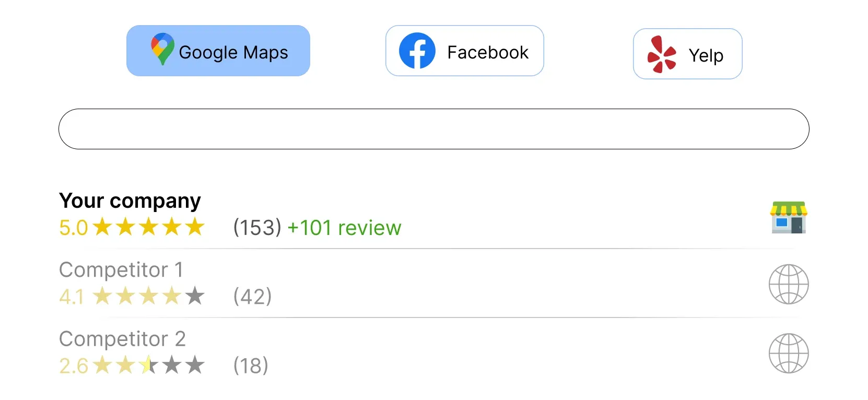Click the Yelp burst logo icon

point(661,53)
